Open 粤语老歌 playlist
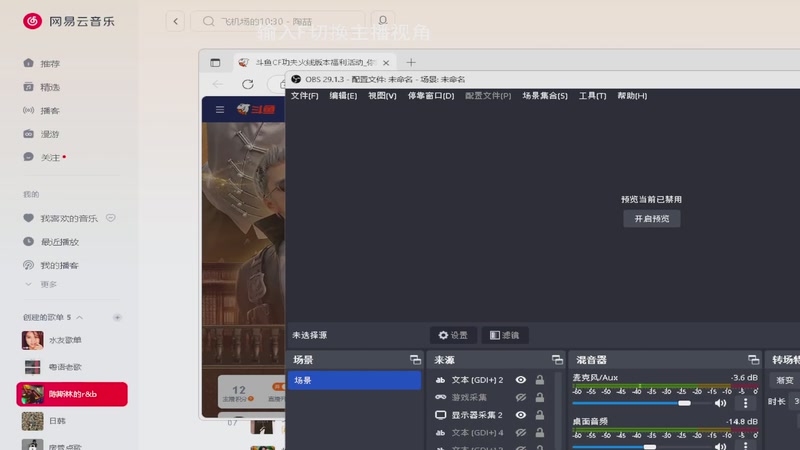Viewport: 800px width, 450px height. pos(71,367)
